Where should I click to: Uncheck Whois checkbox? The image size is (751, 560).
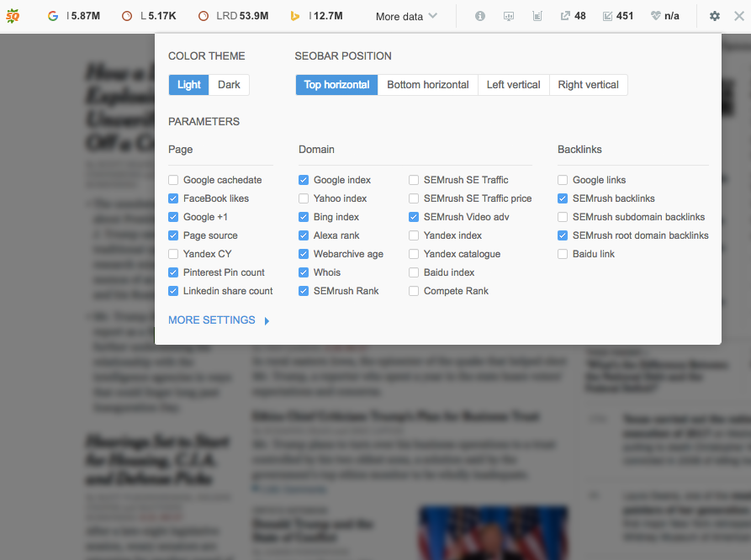click(304, 272)
